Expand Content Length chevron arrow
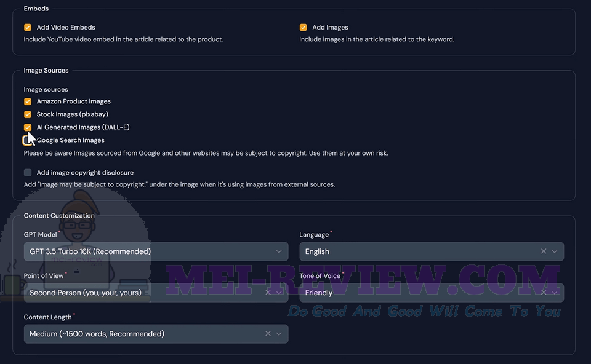Screen dimensions: 591x364 (x=279, y=334)
